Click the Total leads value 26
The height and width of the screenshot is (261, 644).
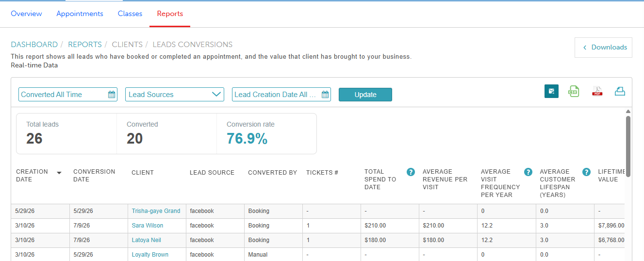tap(34, 139)
